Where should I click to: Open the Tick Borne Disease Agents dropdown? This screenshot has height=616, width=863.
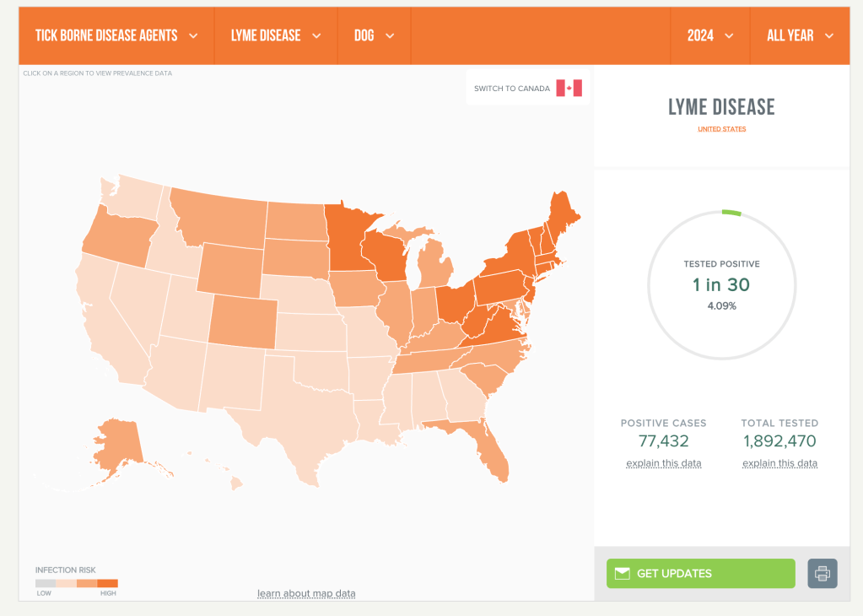point(116,35)
